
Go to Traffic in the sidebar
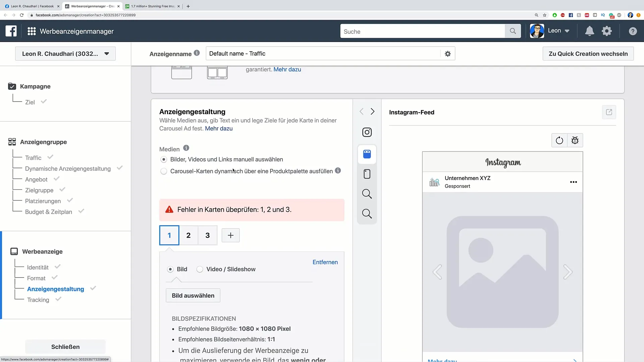[x=33, y=158]
